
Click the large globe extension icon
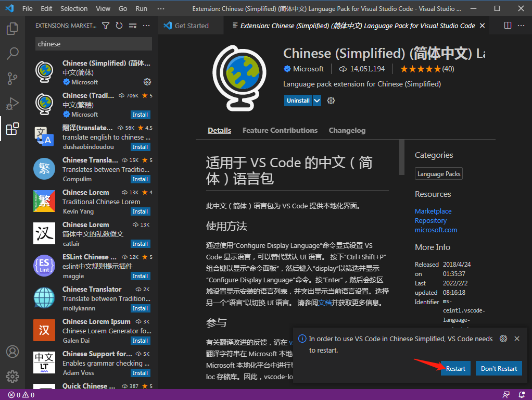tap(239, 78)
